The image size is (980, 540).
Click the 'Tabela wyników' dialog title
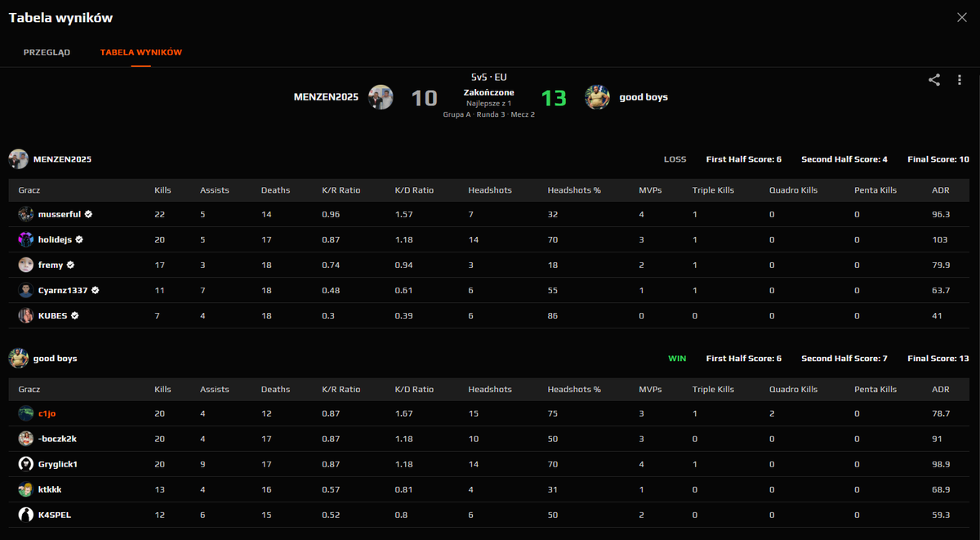tap(60, 17)
